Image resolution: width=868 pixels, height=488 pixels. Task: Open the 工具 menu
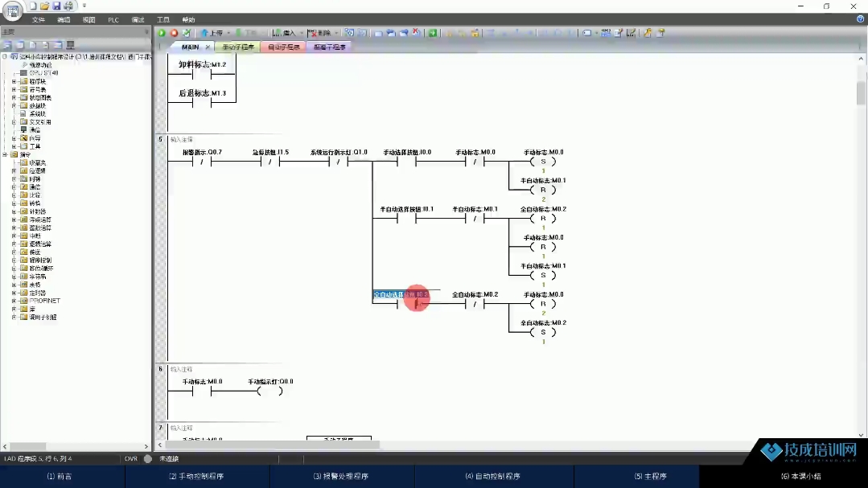tap(162, 20)
